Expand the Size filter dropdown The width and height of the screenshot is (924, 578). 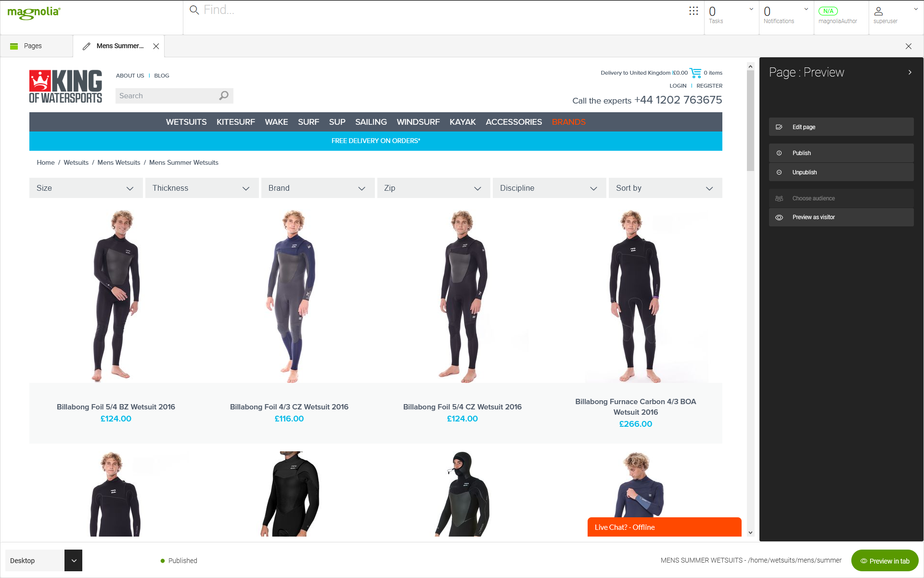[86, 188]
